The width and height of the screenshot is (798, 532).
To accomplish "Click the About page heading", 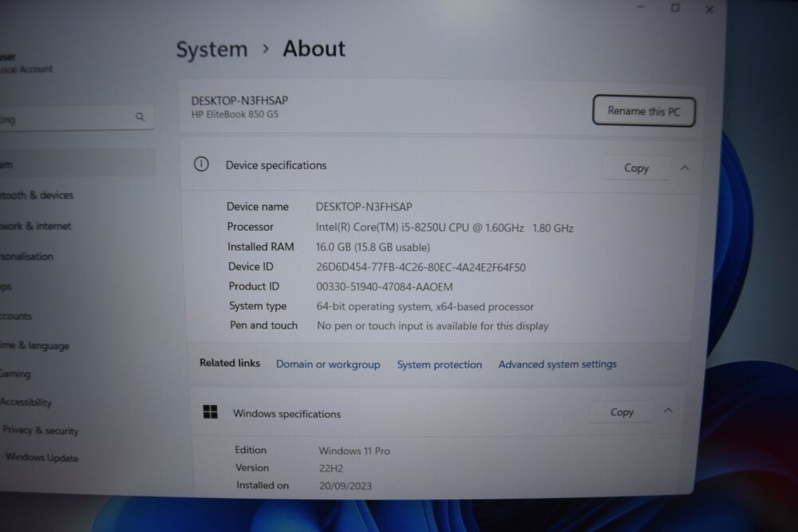I will 314,49.
